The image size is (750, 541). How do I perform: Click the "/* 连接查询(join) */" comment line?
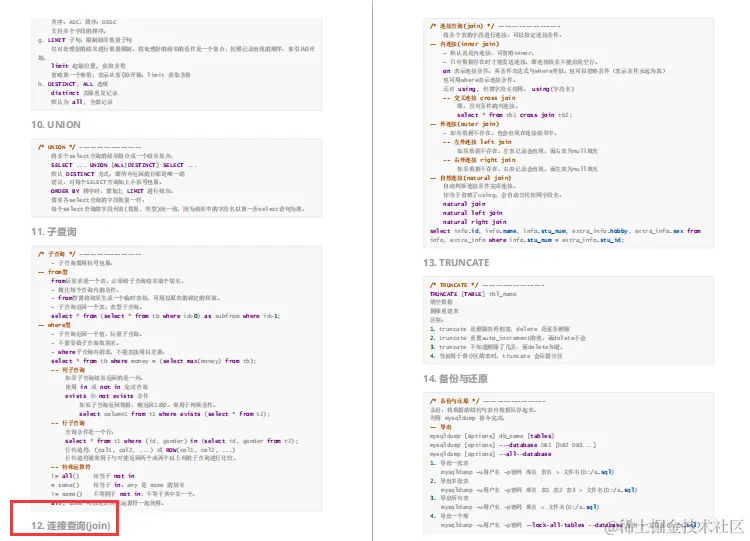495,26
